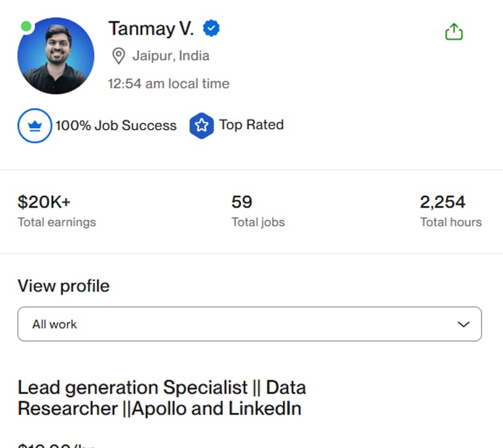Click the blue verified checkmark badge
The image size is (503, 448).
coord(211,28)
